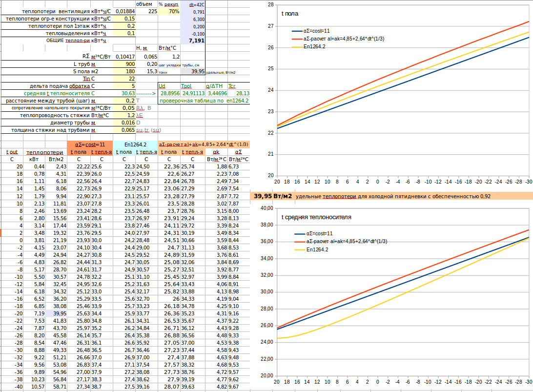
Task: Click the orange αΣ=cost=11 table header
Action: pos(90,144)
